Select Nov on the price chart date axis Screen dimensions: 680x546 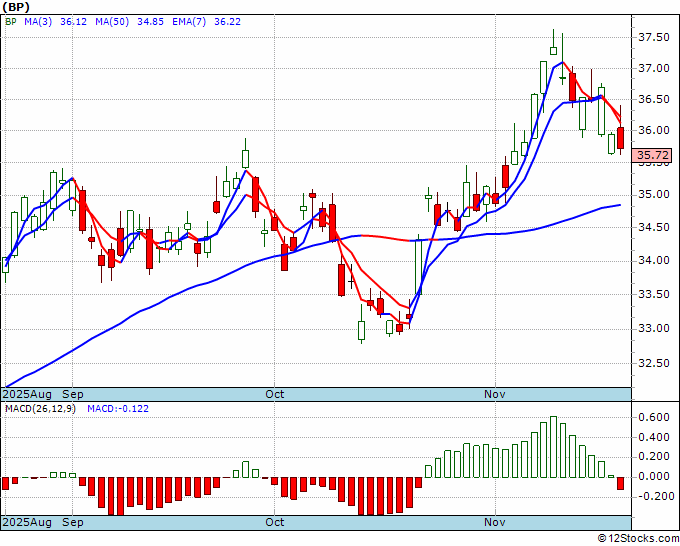click(x=495, y=394)
